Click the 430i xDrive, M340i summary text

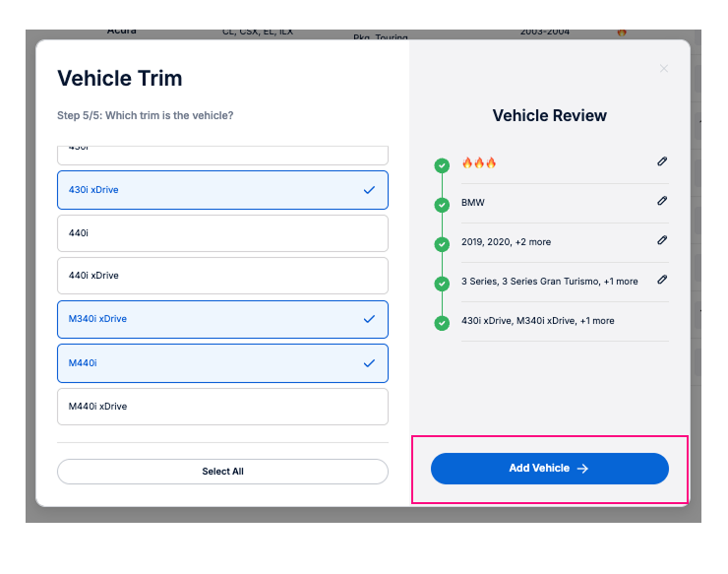pos(537,321)
